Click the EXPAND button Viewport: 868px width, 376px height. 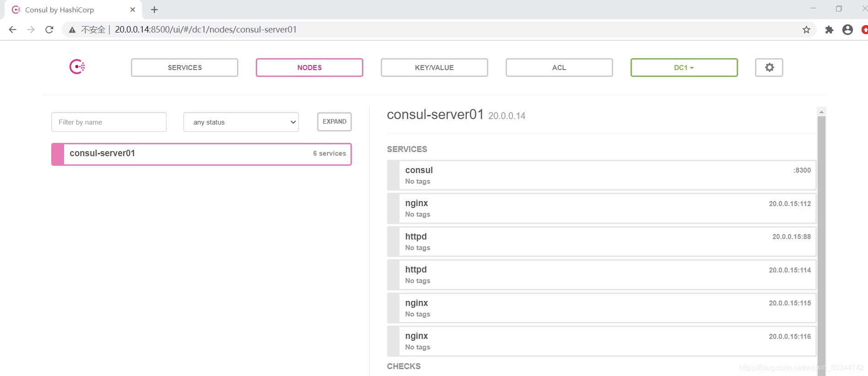click(x=334, y=122)
